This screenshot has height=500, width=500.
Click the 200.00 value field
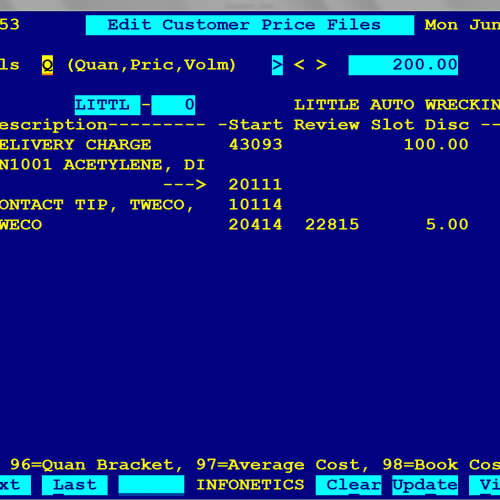point(403,65)
